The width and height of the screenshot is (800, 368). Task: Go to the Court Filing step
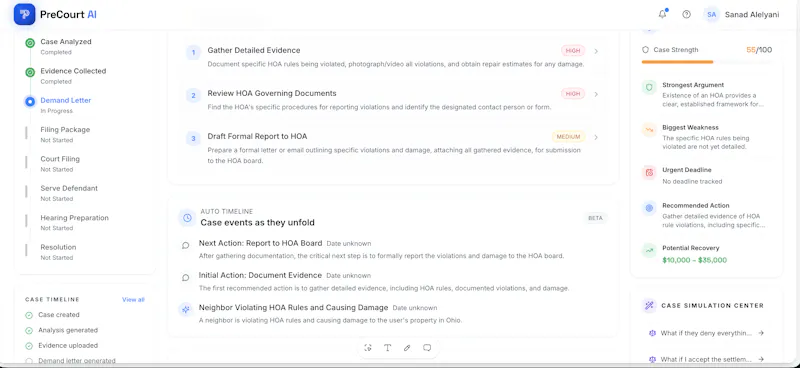pyautogui.click(x=60, y=163)
